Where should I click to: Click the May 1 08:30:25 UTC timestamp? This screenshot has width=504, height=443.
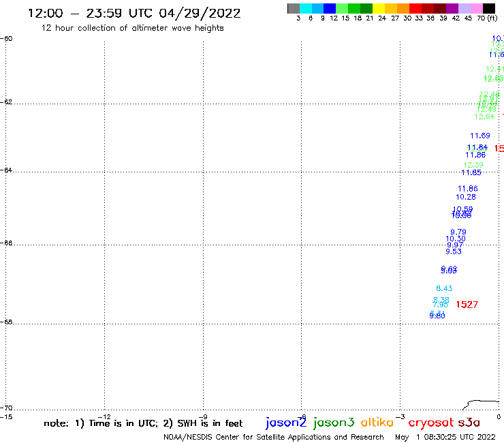pyautogui.click(x=445, y=438)
